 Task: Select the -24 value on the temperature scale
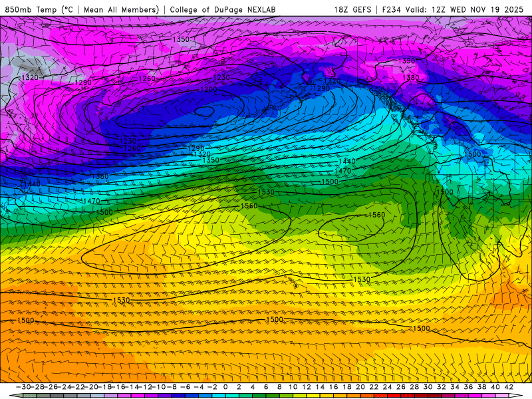click(x=64, y=387)
